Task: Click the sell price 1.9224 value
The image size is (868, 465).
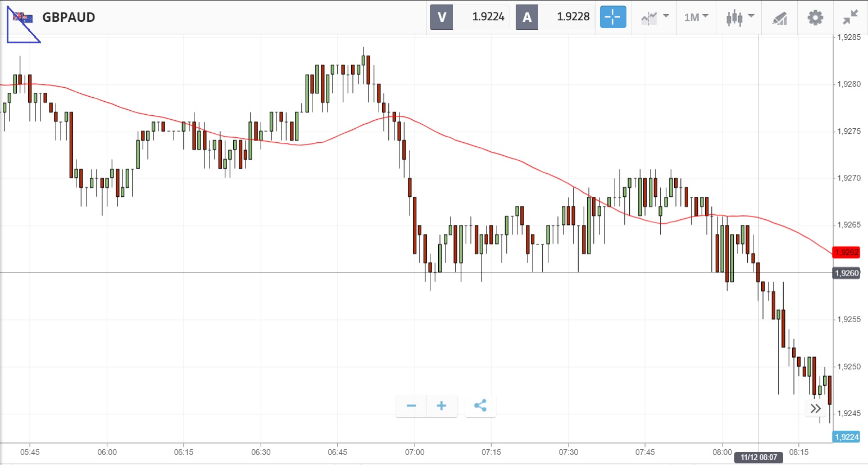Action: (488, 17)
